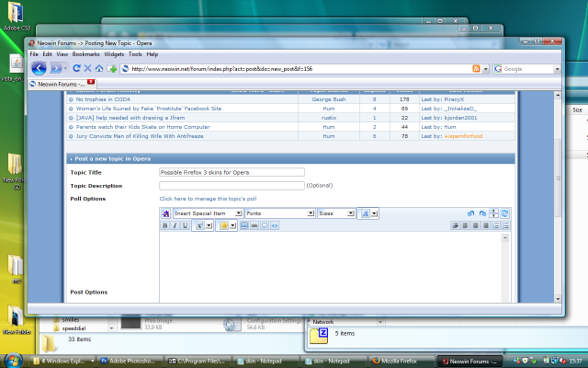Open the View menu

click(62, 54)
